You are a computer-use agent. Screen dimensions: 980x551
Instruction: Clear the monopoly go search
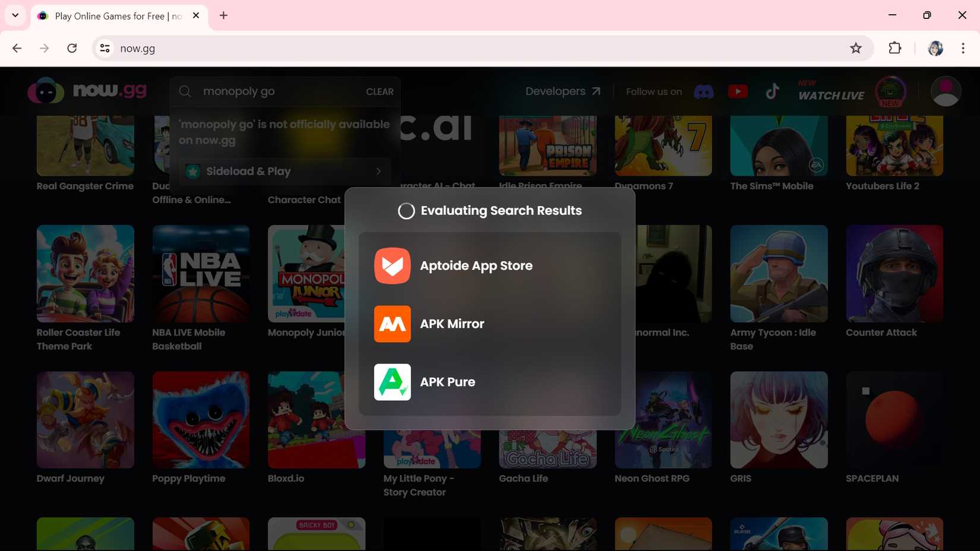click(x=380, y=92)
